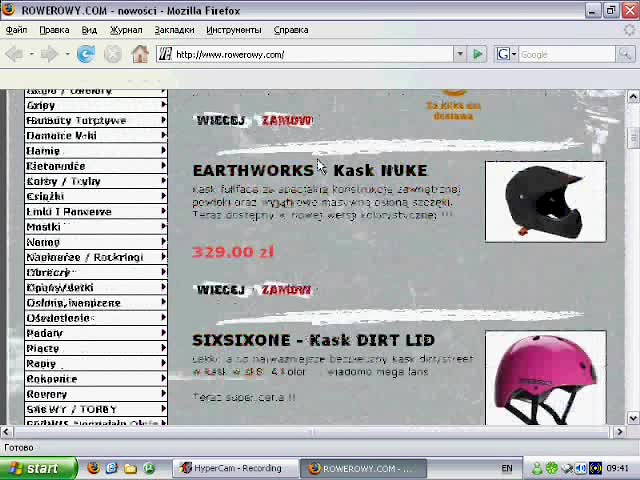
Task: Click the search magnifier button
Action: tap(625, 54)
